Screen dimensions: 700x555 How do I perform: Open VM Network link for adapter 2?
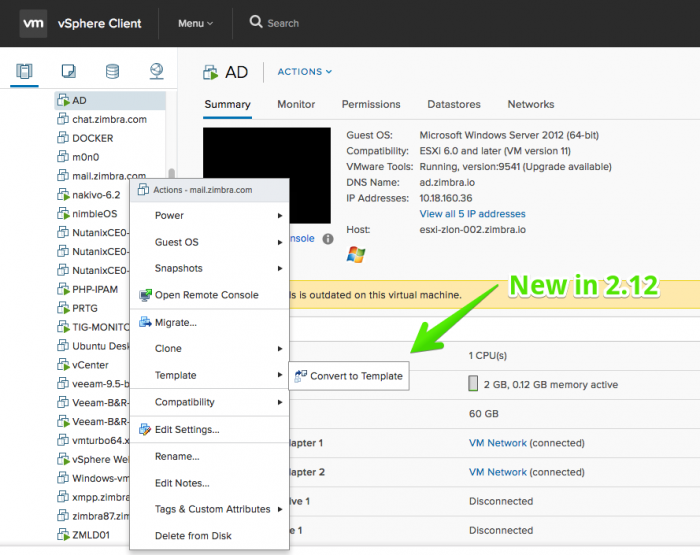[x=498, y=472]
